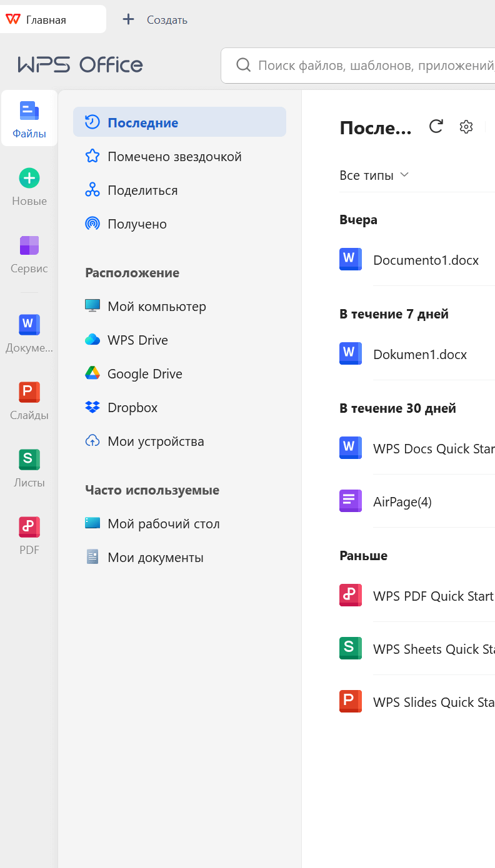This screenshot has height=868, width=495.
Task: Click the Поделиться share icon
Action: tap(92, 190)
